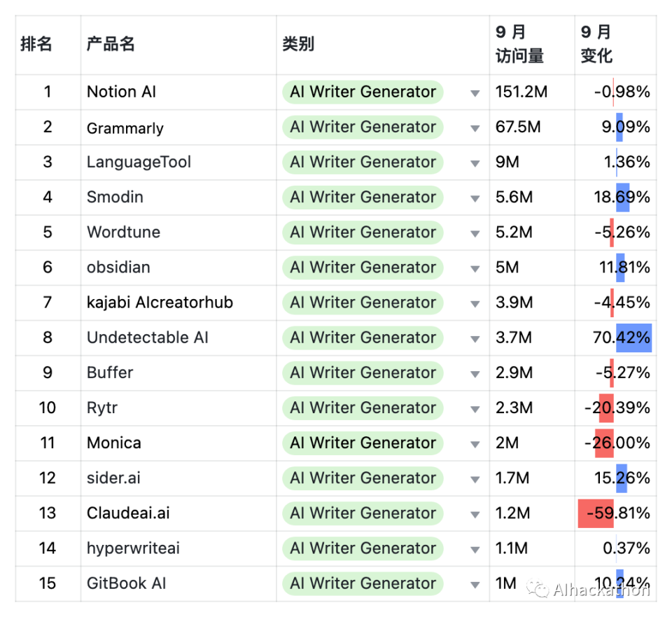Screen dimensions: 672x617
Task: Click the blue 70.42% change bar
Action: [x=633, y=338]
